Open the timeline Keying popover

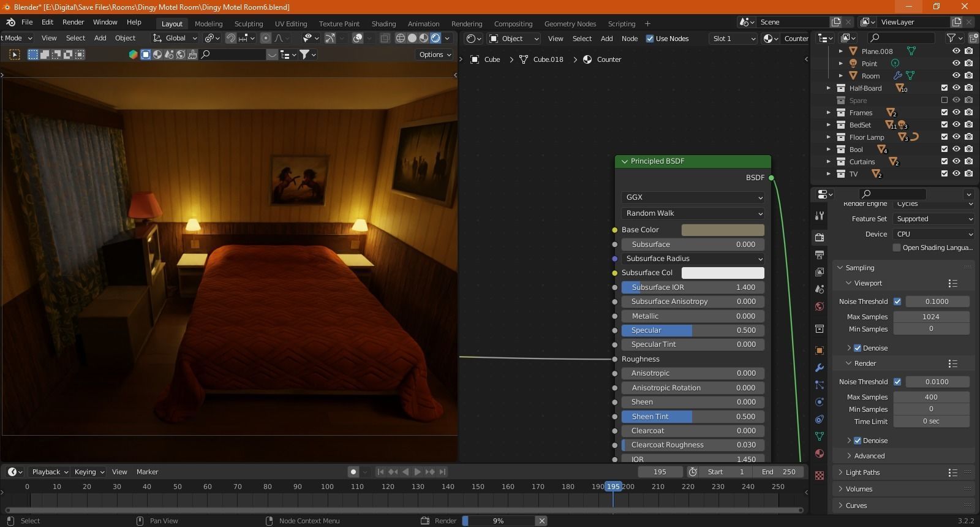(x=89, y=472)
